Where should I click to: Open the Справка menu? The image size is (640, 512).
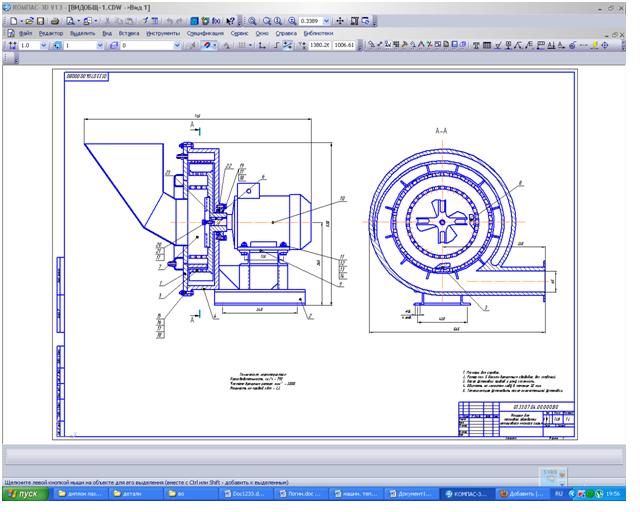[286, 33]
